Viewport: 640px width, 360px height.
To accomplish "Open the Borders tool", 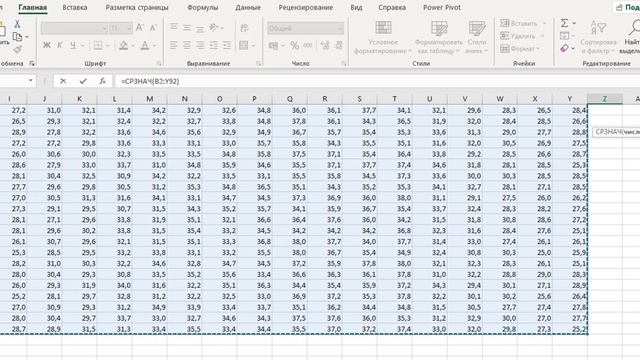I will (98, 45).
